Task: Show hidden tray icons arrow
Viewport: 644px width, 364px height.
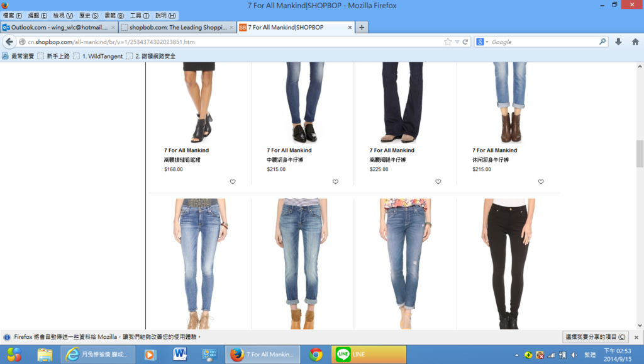Action: (517, 355)
